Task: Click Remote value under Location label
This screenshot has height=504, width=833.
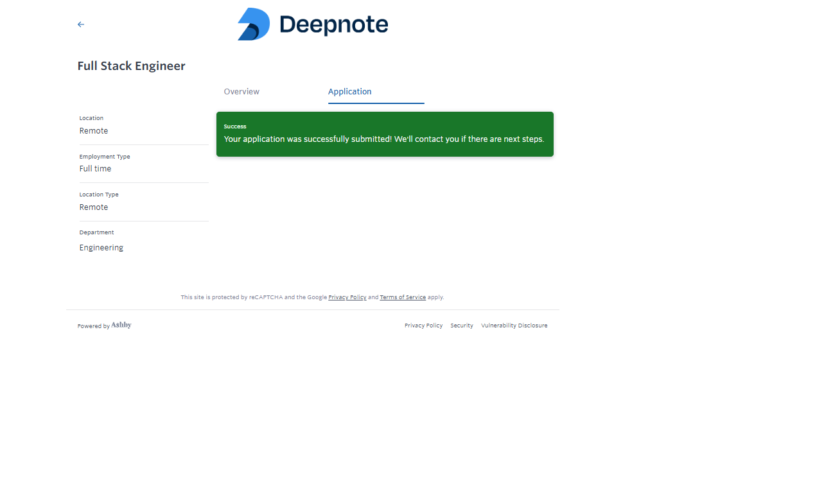Action: tap(94, 131)
